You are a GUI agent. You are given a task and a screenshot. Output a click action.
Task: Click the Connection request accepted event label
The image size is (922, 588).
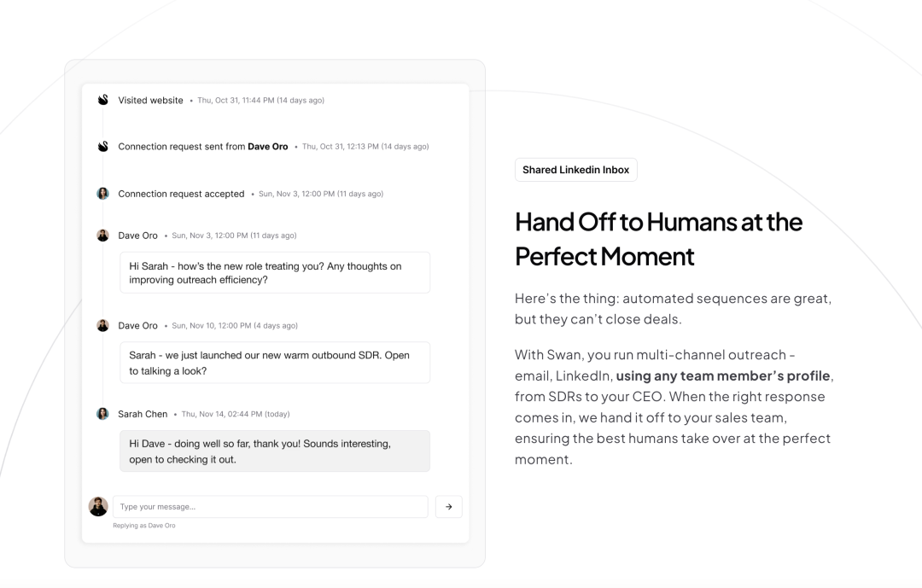pyautogui.click(x=181, y=194)
